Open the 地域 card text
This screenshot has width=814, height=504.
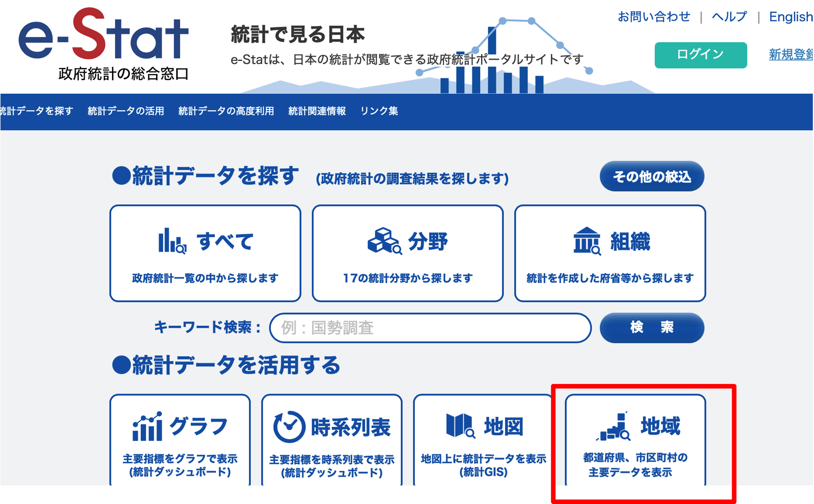(660, 426)
